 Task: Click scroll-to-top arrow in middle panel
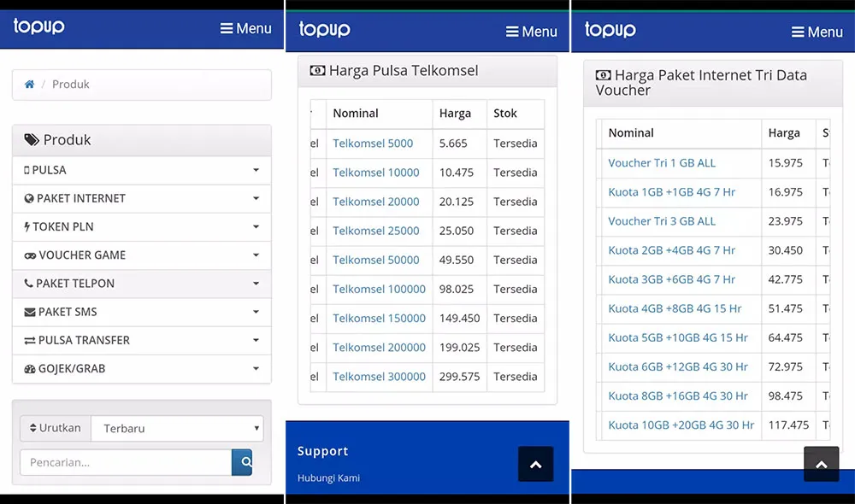(x=536, y=465)
